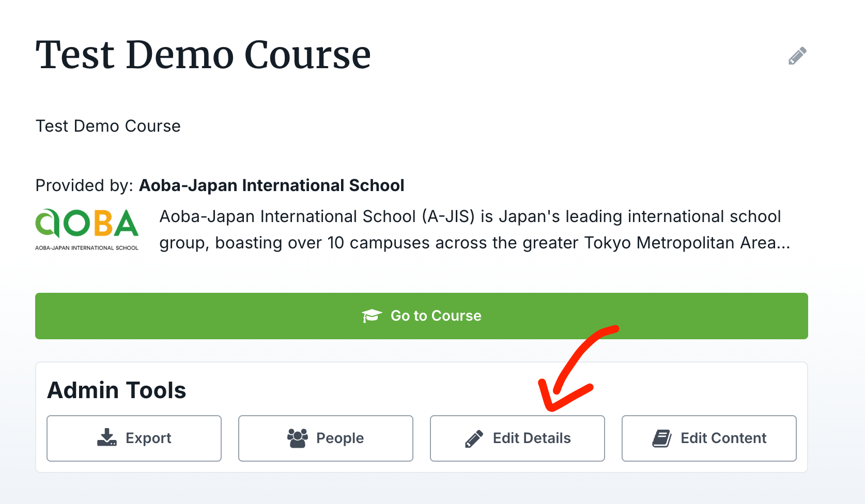Open the People admin tool

[x=326, y=438]
